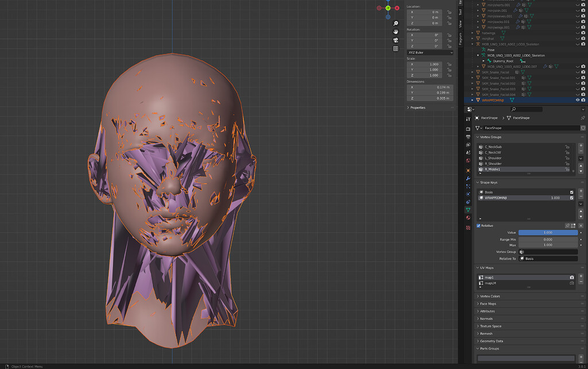The height and width of the screenshot is (369, 588).
Task: Remove shape key with minus button
Action: 581,197
